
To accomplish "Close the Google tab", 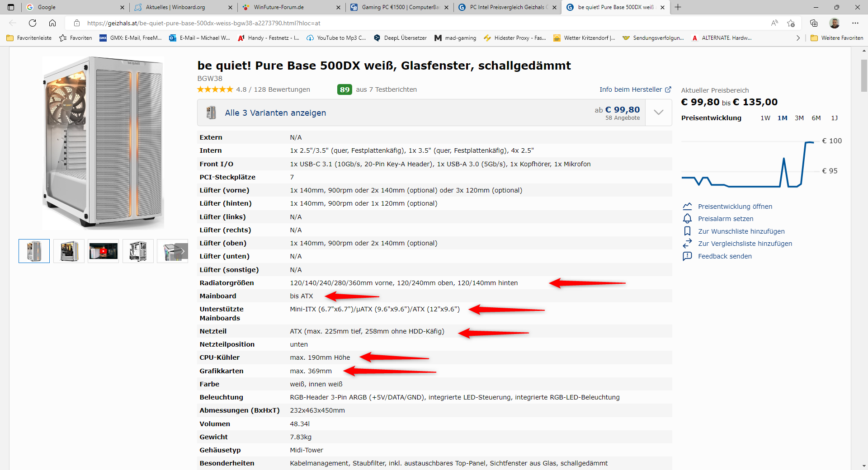I will click(122, 7).
